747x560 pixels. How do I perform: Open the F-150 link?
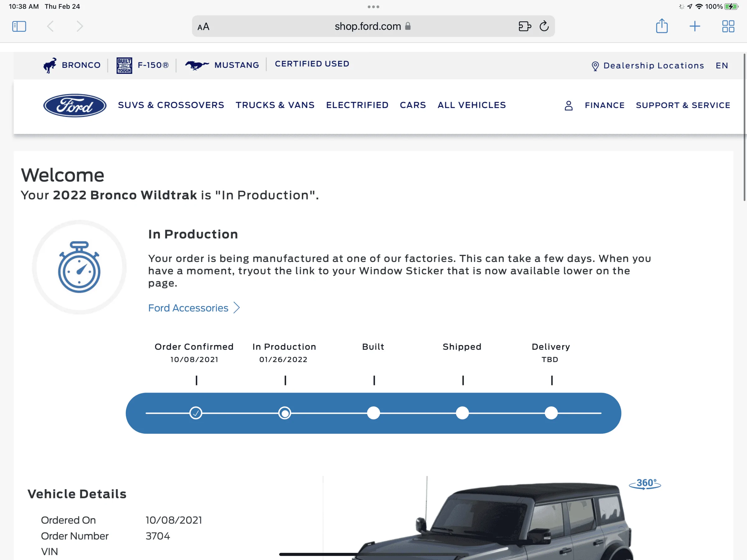[153, 65]
